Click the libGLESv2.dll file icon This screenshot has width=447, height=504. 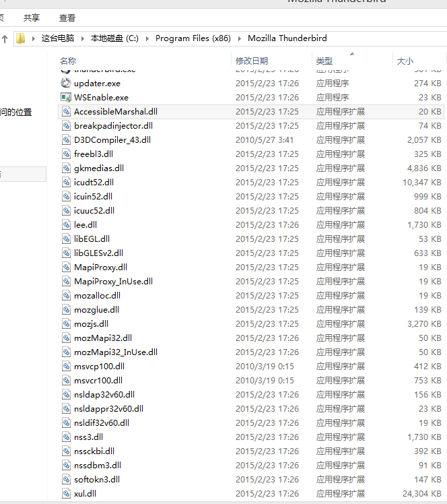point(66,253)
